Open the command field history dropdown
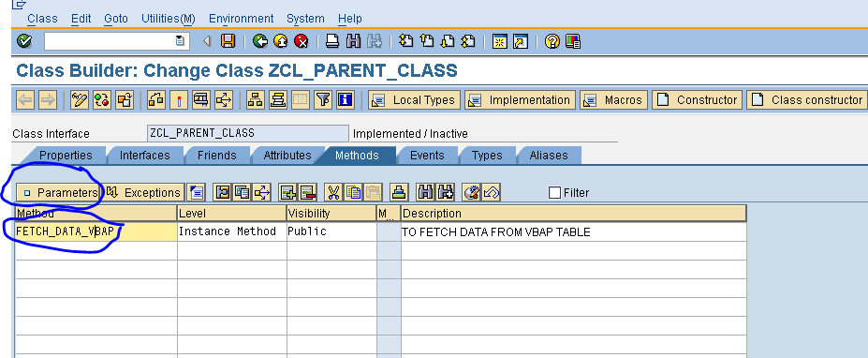The height and width of the screenshot is (358, 868). point(180,41)
